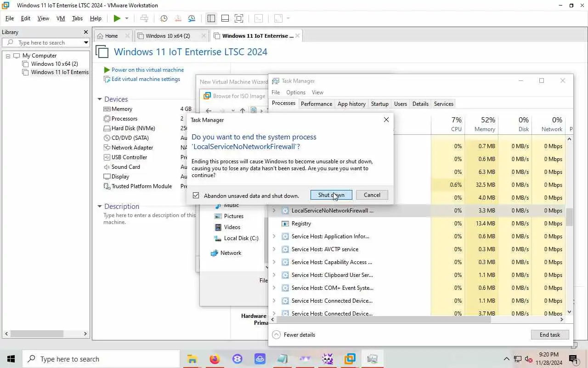Viewport: 588px width, 368px height.
Task: Click the Fewer details toggle
Action: (x=294, y=335)
